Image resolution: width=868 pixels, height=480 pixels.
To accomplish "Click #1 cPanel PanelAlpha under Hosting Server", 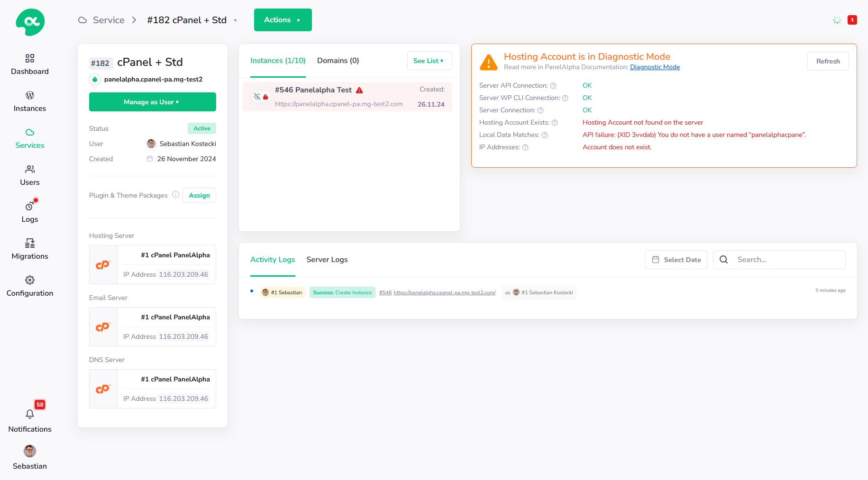I will [175, 255].
